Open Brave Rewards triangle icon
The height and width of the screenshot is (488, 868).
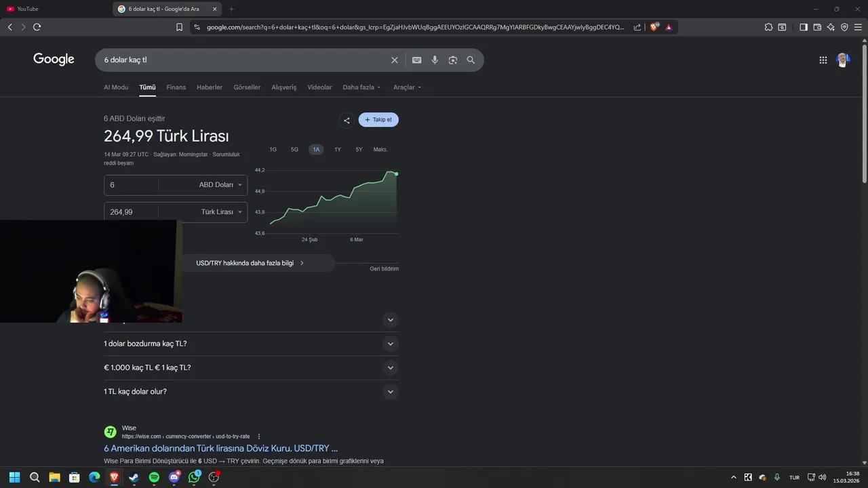(669, 27)
